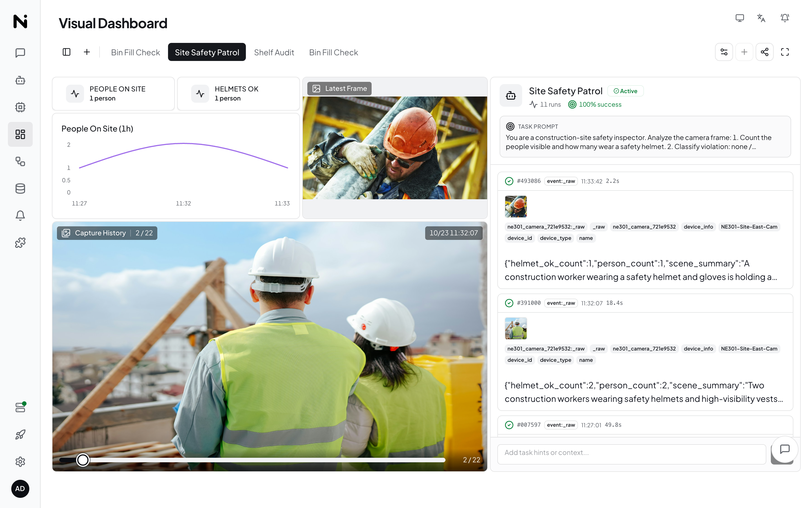
Task: Open the robot agents sidebar icon
Action: (x=20, y=80)
